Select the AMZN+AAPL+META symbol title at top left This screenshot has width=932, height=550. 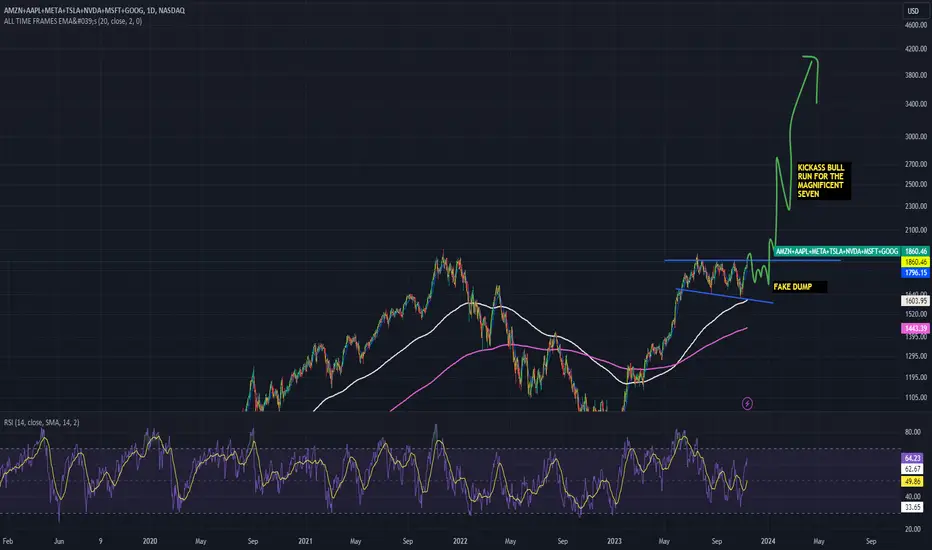click(94, 10)
